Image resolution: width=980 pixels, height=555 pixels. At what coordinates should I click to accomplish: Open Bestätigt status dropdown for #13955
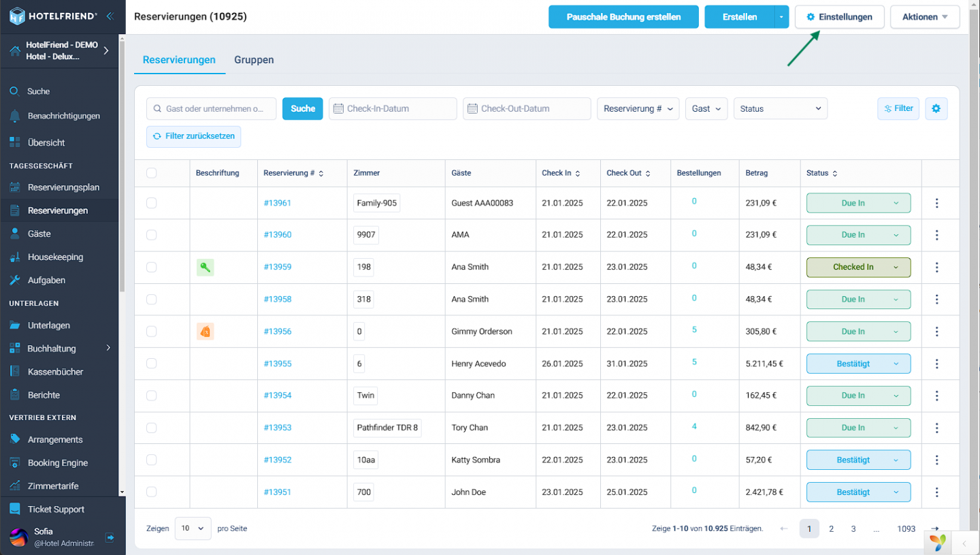tap(858, 364)
